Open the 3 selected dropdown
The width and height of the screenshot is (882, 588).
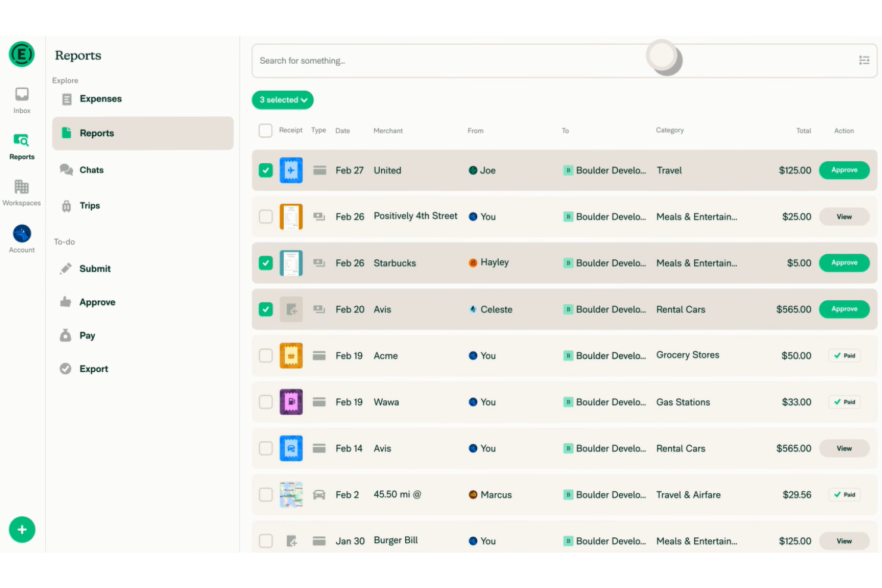point(282,99)
